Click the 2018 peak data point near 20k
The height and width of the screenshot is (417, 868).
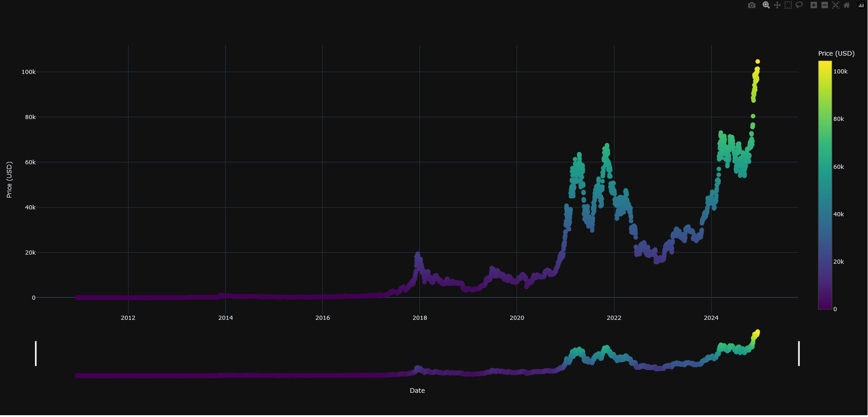pos(418,254)
